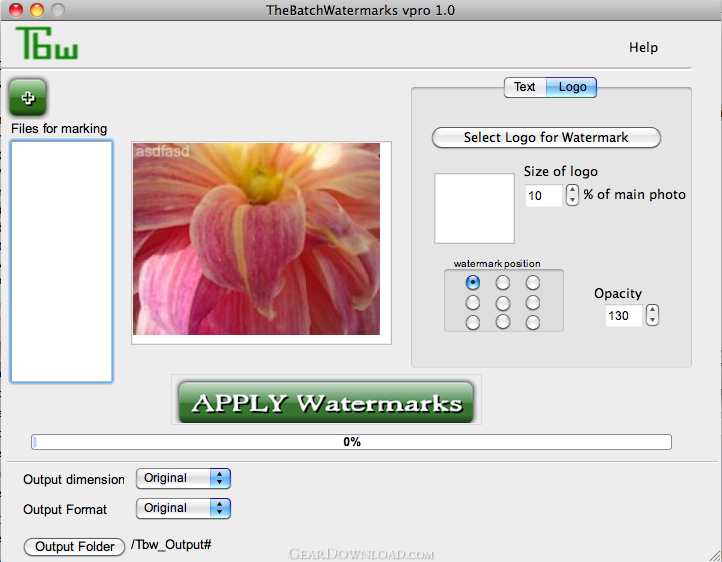Viewport: 722px width, 562px height.
Task: Select top-center watermark position
Action: click(502, 282)
